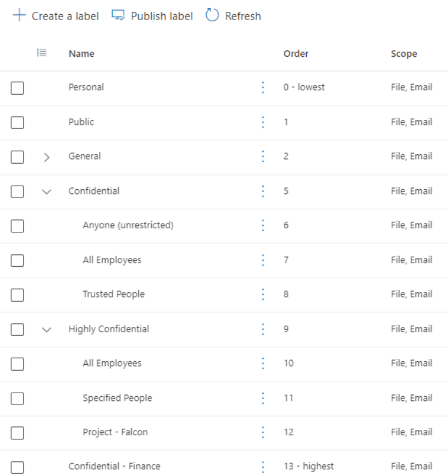
Task: Click the Refresh circular arrow icon
Action: pyautogui.click(x=211, y=16)
